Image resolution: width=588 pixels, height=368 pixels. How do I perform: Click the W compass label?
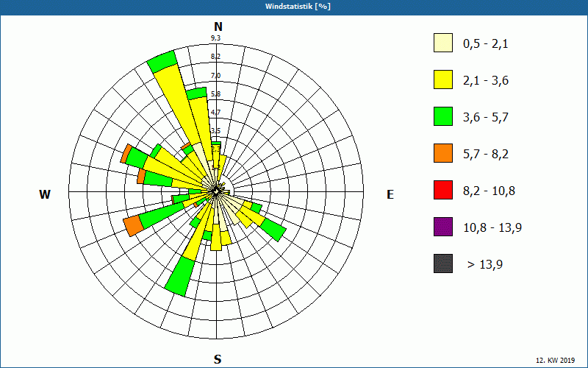click(45, 194)
